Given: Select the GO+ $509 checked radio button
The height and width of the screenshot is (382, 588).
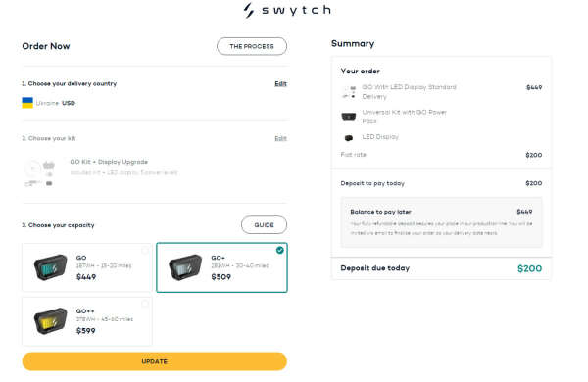Looking at the screenshot, I should pyautogui.click(x=279, y=250).
